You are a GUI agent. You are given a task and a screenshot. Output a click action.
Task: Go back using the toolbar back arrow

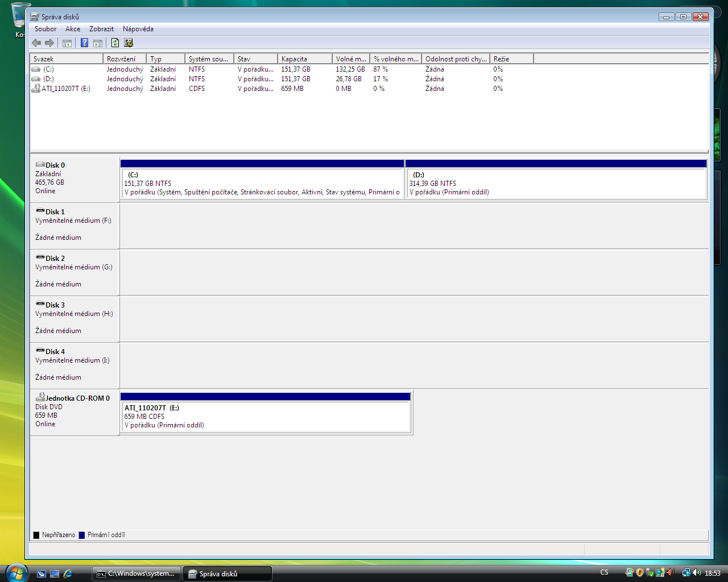(x=36, y=43)
